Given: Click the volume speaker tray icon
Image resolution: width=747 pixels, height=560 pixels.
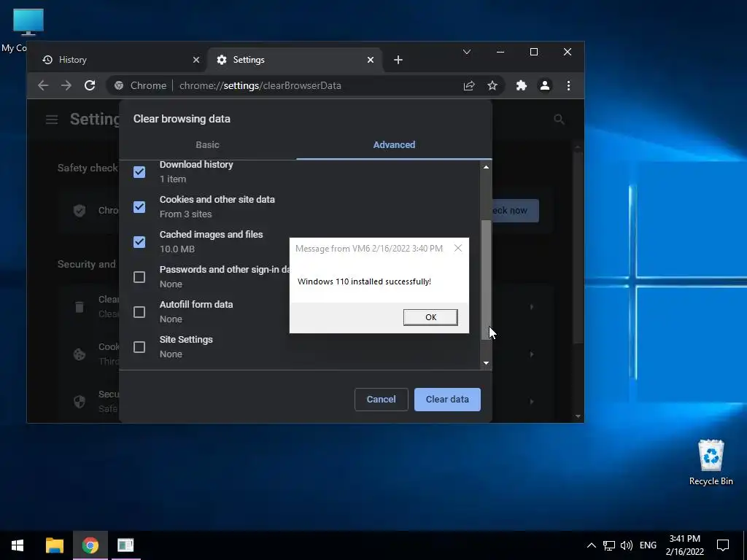Looking at the screenshot, I should pyautogui.click(x=627, y=545).
